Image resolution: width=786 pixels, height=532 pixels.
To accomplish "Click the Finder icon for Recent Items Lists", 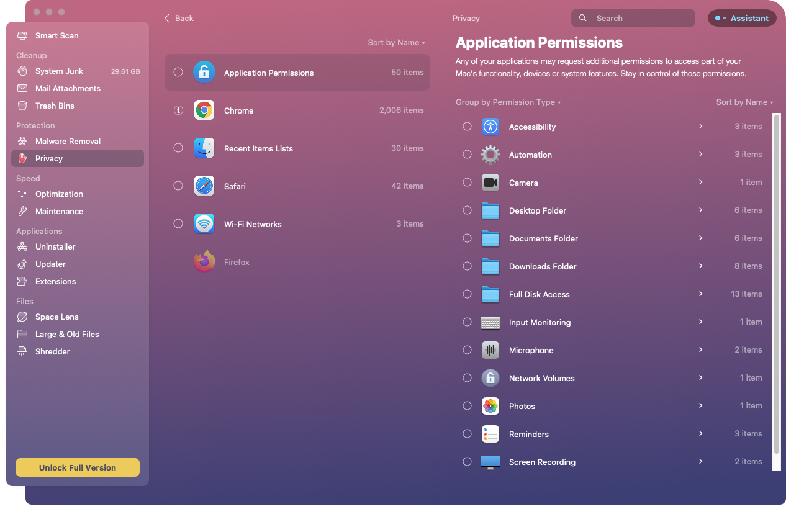I will click(x=204, y=148).
